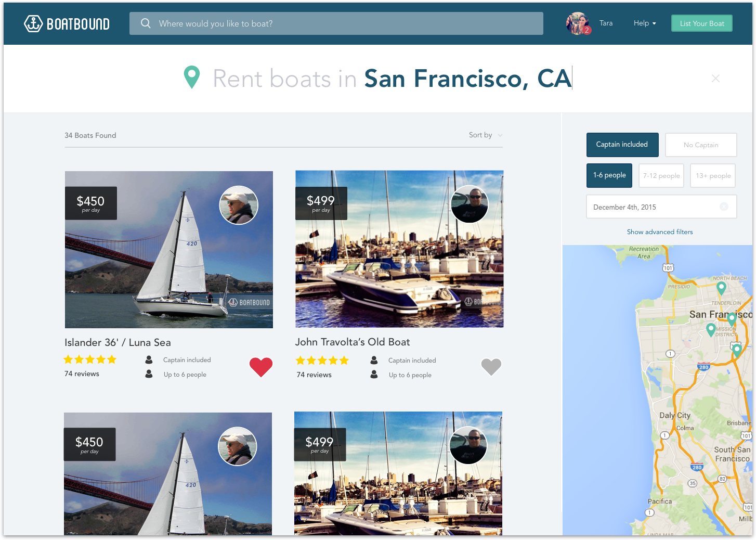Click the person icon beside Captain included on Islander listing
This screenshot has width=756, height=540.
pyautogui.click(x=149, y=359)
